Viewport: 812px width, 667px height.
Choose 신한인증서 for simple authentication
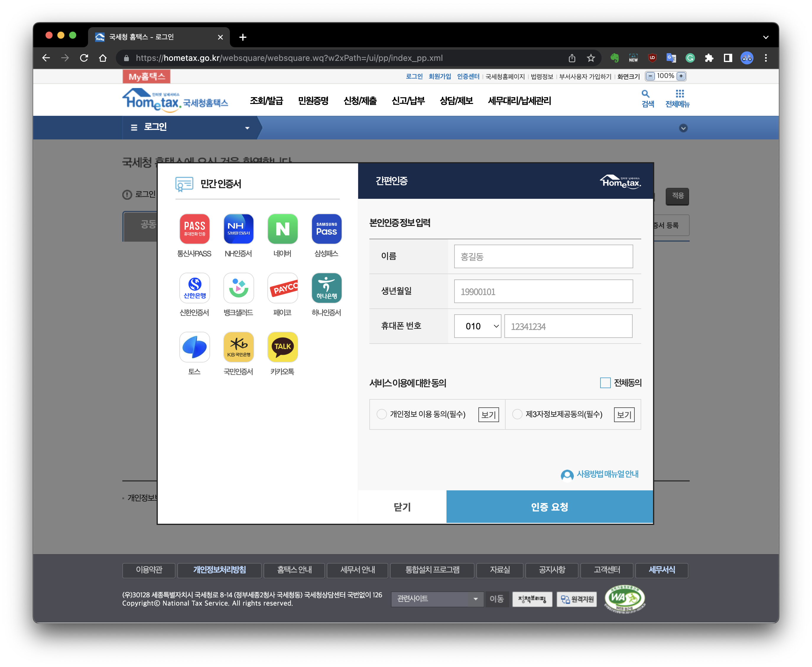tap(194, 288)
